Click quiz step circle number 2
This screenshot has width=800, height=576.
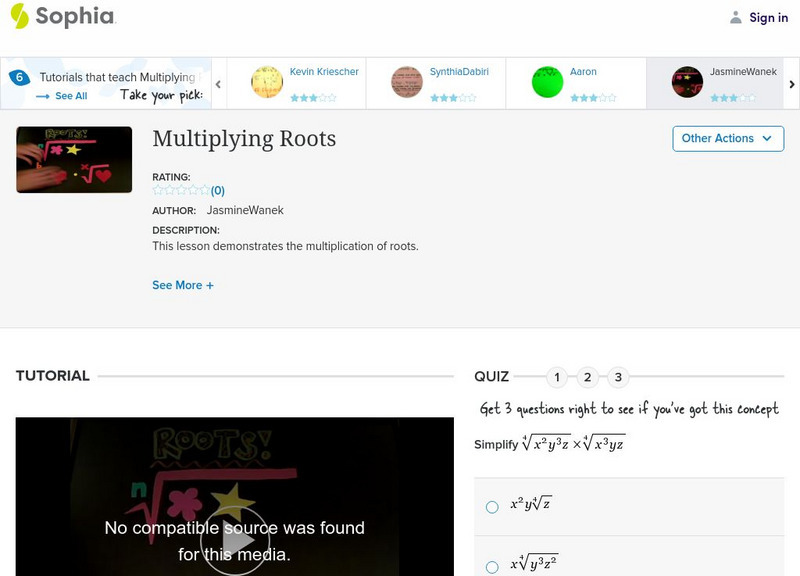coord(588,377)
